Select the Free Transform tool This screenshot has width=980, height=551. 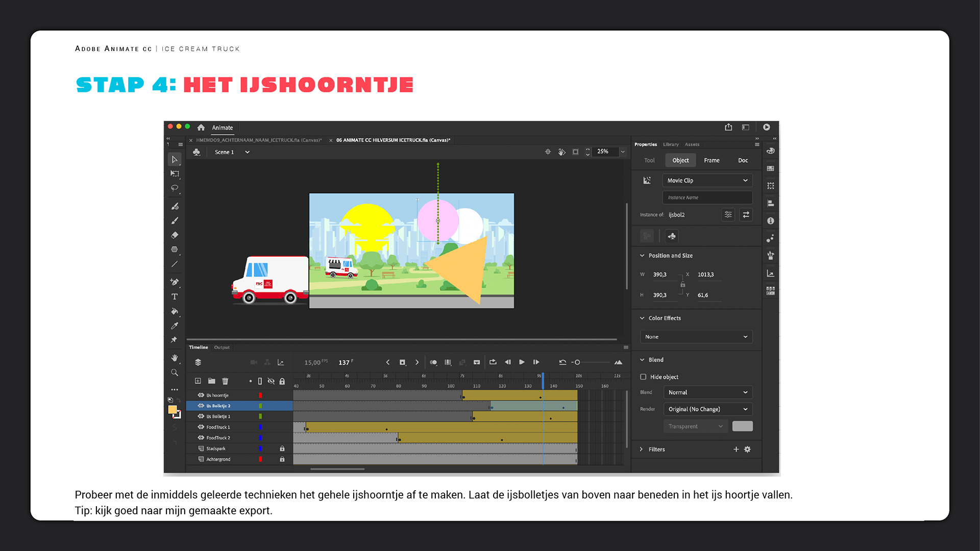coord(175,173)
